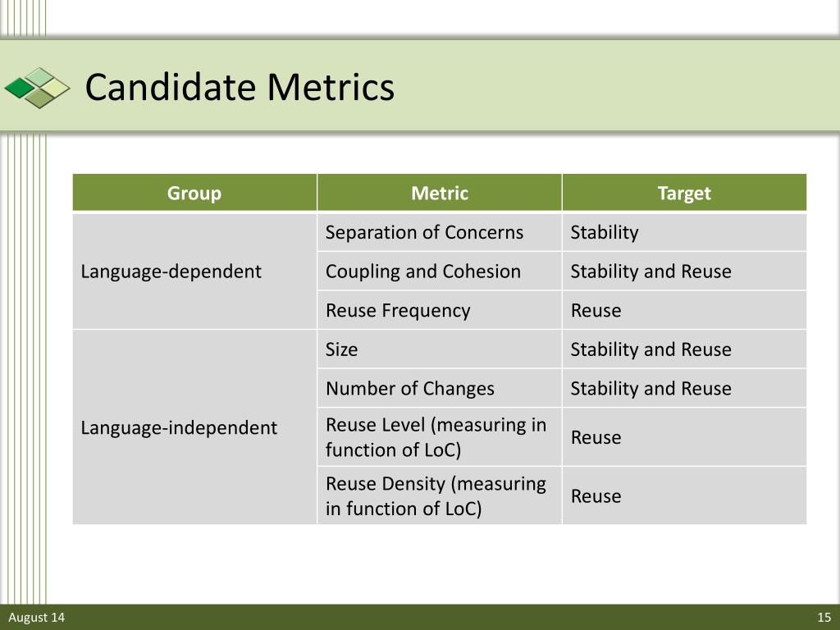This screenshot has height=630, width=840.
Task: Click the Reuse Frequency metric cell
Action: pos(440,310)
